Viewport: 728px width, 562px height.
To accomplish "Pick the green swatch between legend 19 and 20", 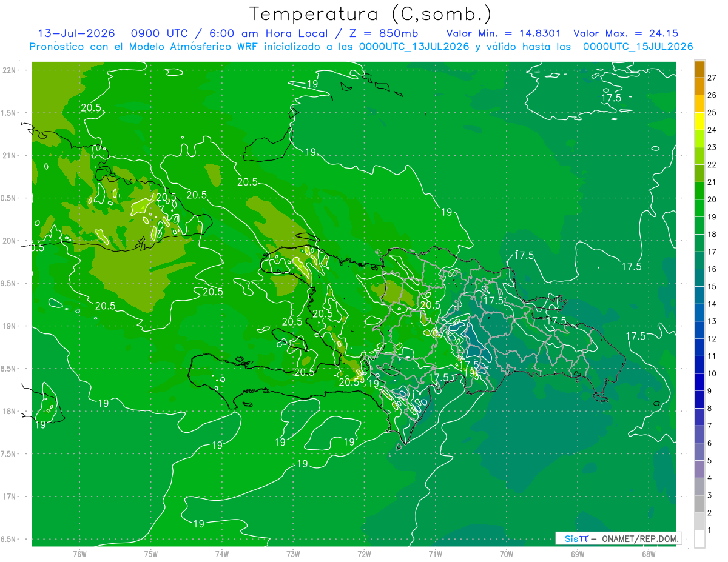I will pos(699,208).
